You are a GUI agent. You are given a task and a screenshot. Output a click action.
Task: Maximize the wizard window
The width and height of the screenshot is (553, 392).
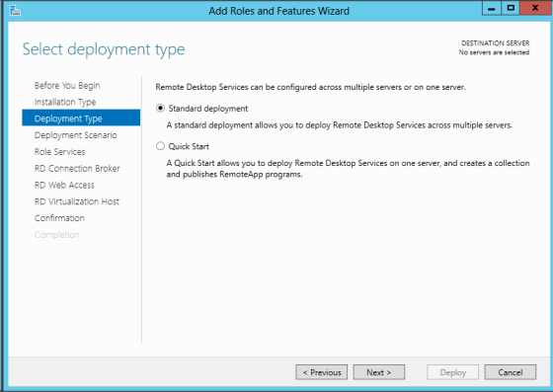511,8
